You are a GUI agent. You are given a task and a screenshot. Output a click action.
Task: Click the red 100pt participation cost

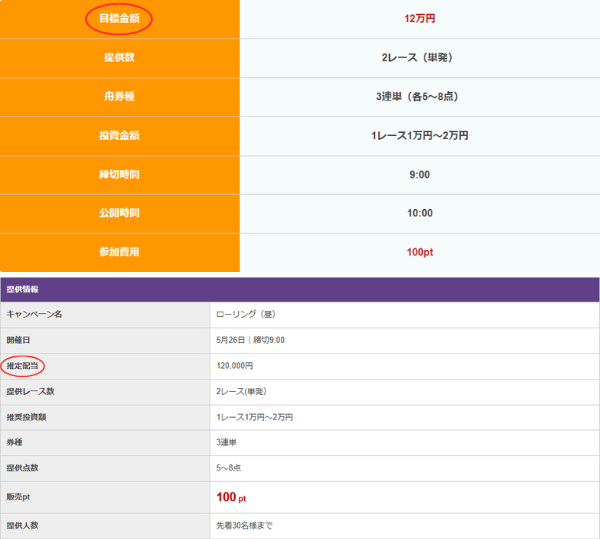(419, 252)
